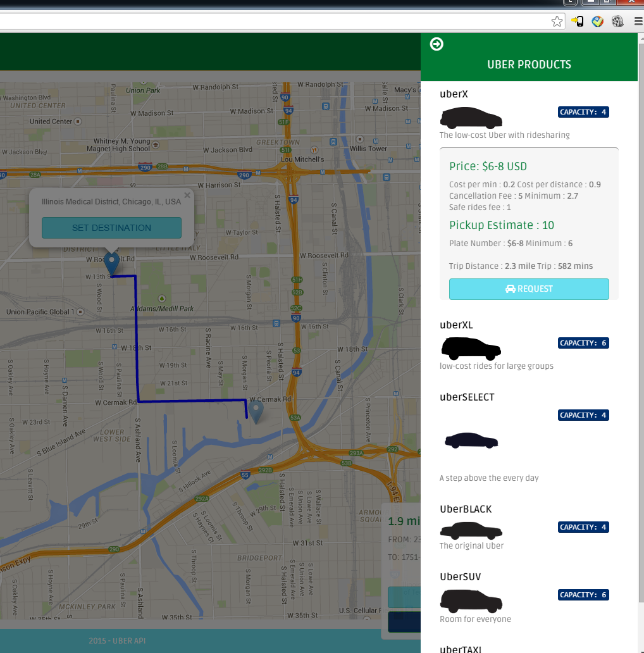644x653 pixels.
Task: Click the colorful checkmark extension icon
Action: pyautogui.click(x=597, y=22)
